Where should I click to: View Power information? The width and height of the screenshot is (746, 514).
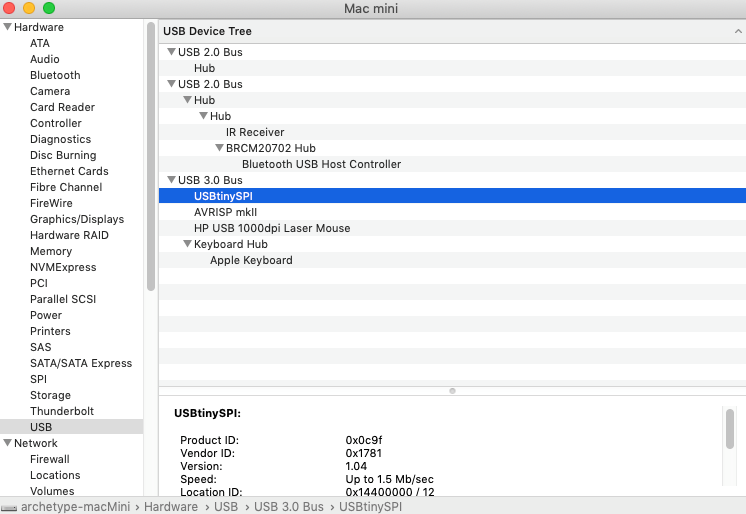(x=46, y=315)
